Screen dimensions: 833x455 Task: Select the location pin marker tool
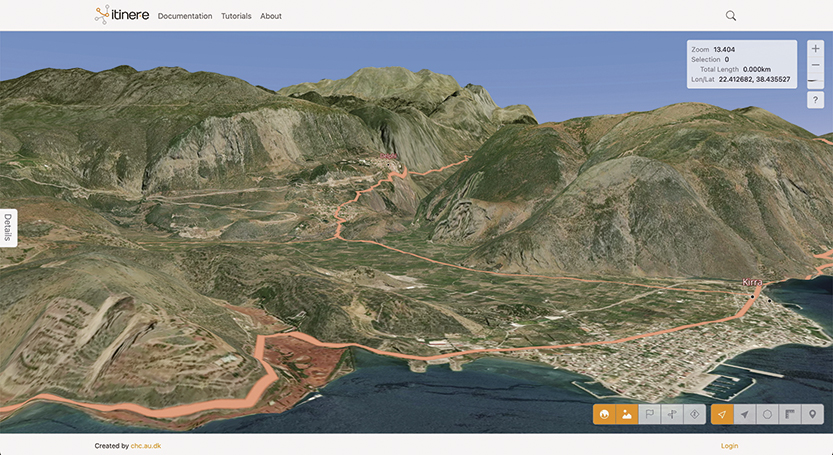tap(813, 414)
